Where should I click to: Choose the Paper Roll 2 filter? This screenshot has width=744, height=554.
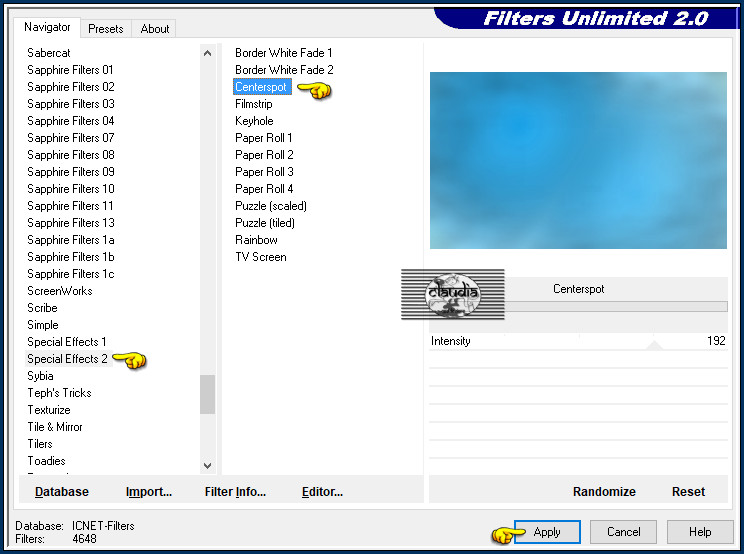coord(264,155)
